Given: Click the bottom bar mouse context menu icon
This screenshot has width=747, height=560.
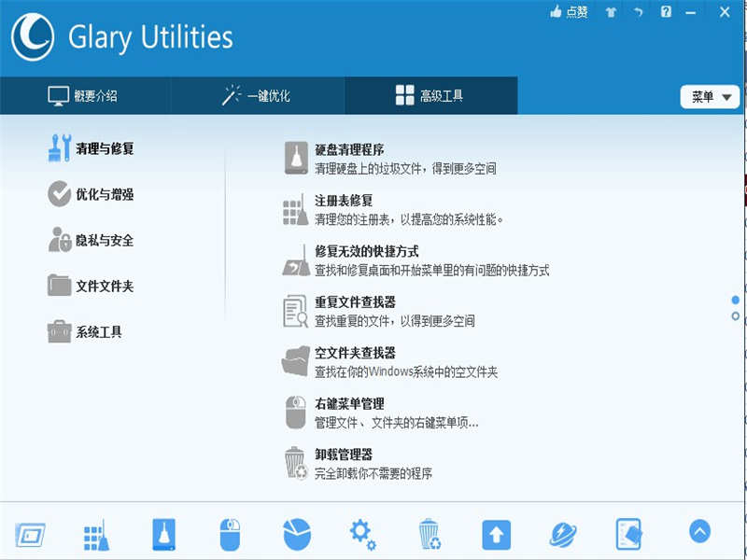Looking at the screenshot, I should click(230, 535).
